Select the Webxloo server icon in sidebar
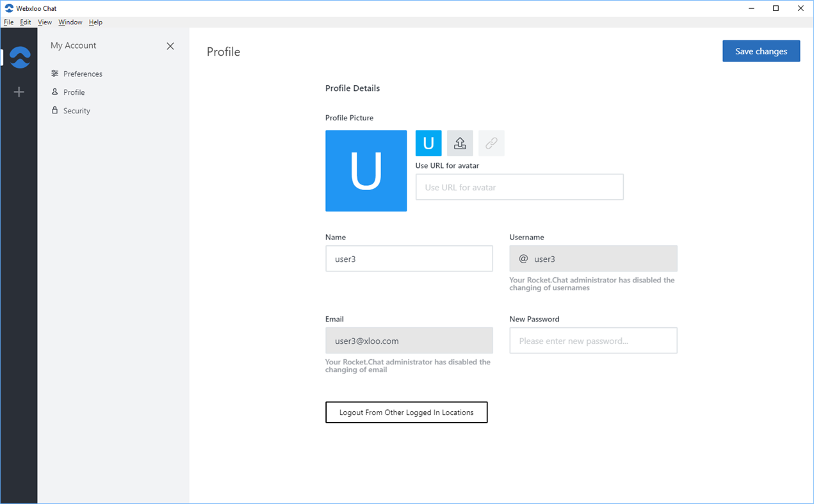Image resolution: width=814 pixels, height=504 pixels. [x=19, y=57]
